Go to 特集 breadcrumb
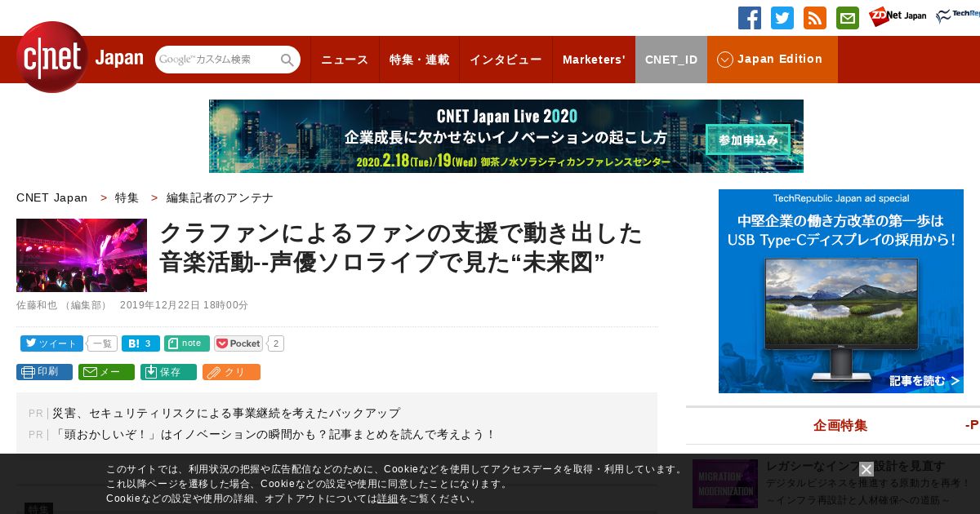This screenshot has width=980, height=514. pos(127,197)
